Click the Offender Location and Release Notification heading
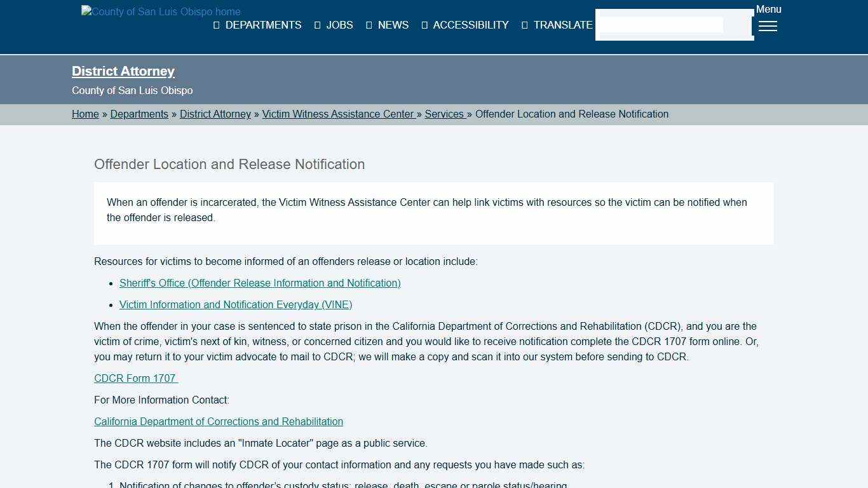The width and height of the screenshot is (868, 488). (x=229, y=165)
